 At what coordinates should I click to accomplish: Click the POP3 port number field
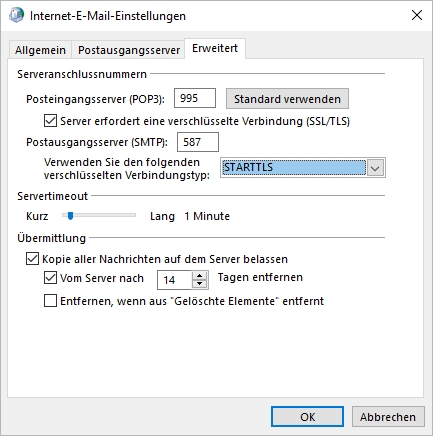tap(195, 98)
